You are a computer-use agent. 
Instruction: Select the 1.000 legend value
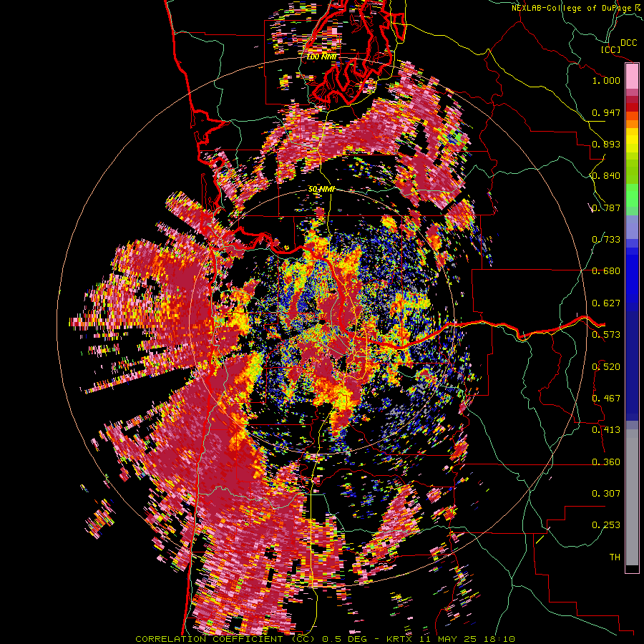pyautogui.click(x=606, y=80)
